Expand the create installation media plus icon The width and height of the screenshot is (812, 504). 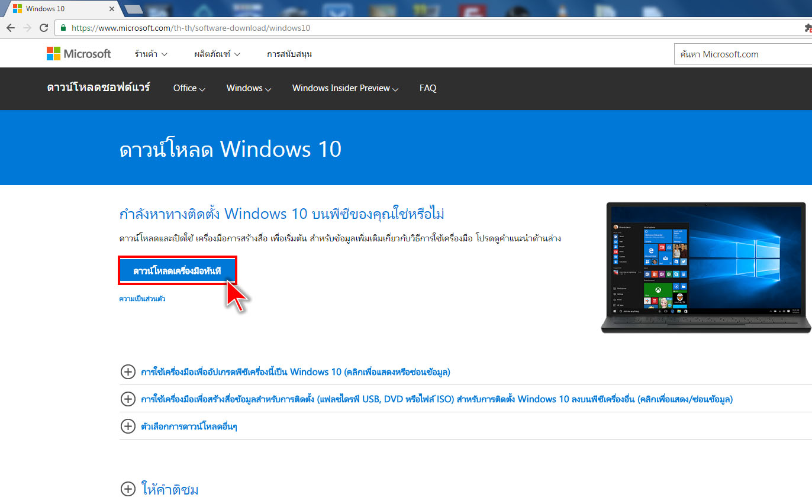[x=128, y=399]
